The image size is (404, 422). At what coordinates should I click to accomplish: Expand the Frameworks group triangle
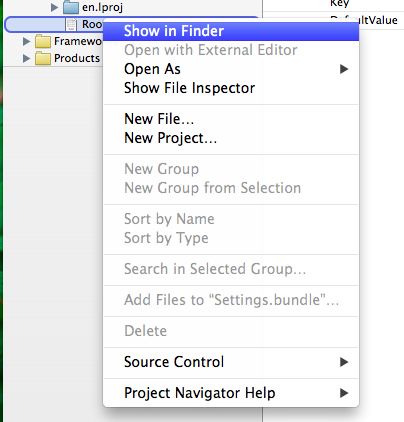click(x=26, y=41)
